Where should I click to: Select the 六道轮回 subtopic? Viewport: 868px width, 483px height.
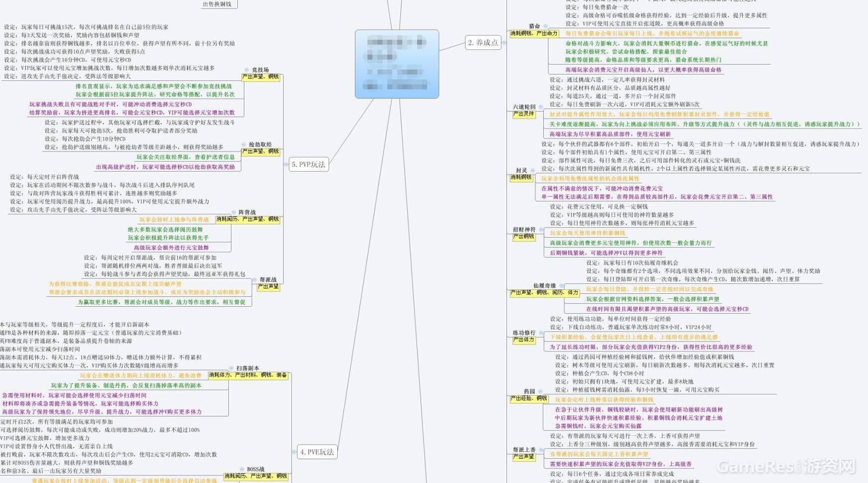(524, 107)
